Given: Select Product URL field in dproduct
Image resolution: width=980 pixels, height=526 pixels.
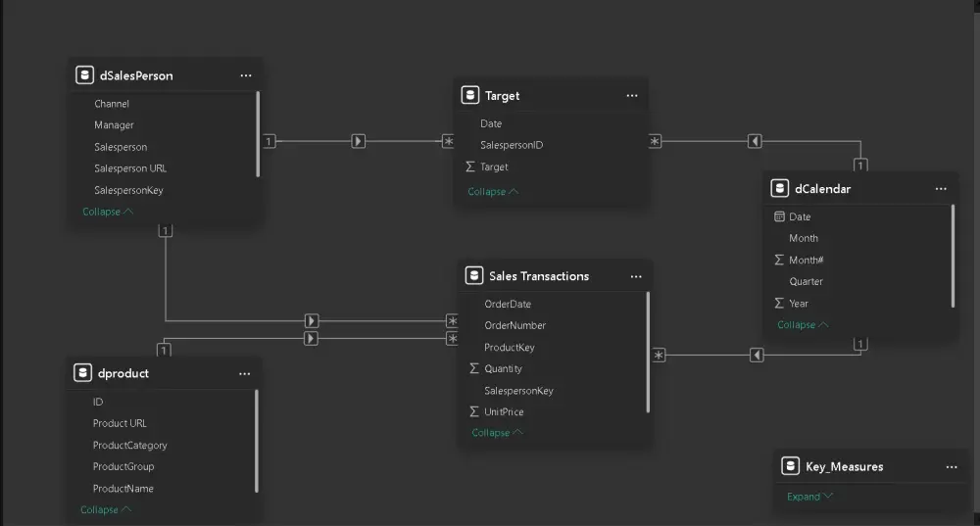Looking at the screenshot, I should tap(120, 423).
